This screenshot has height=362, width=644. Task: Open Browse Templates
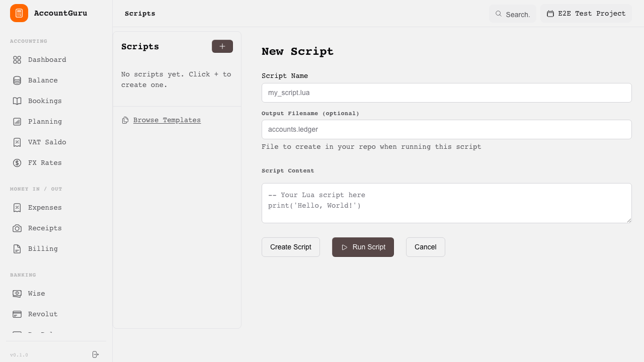(x=167, y=120)
